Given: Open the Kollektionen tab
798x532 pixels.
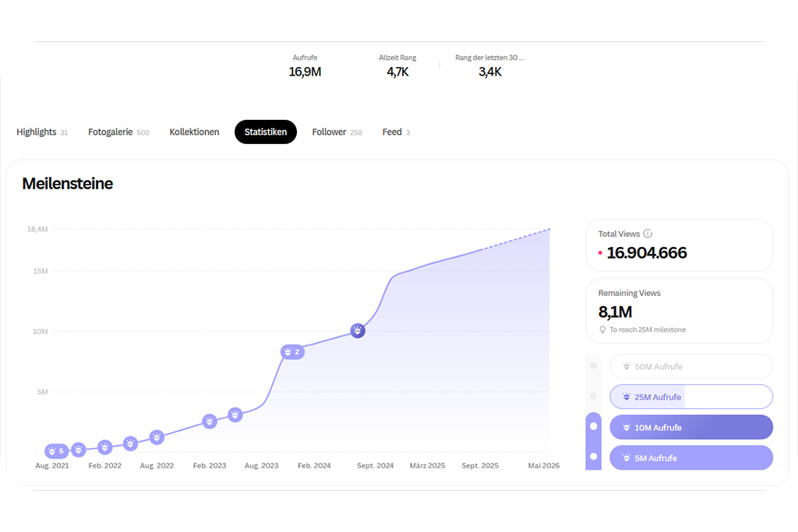Looking at the screenshot, I should 194,132.
